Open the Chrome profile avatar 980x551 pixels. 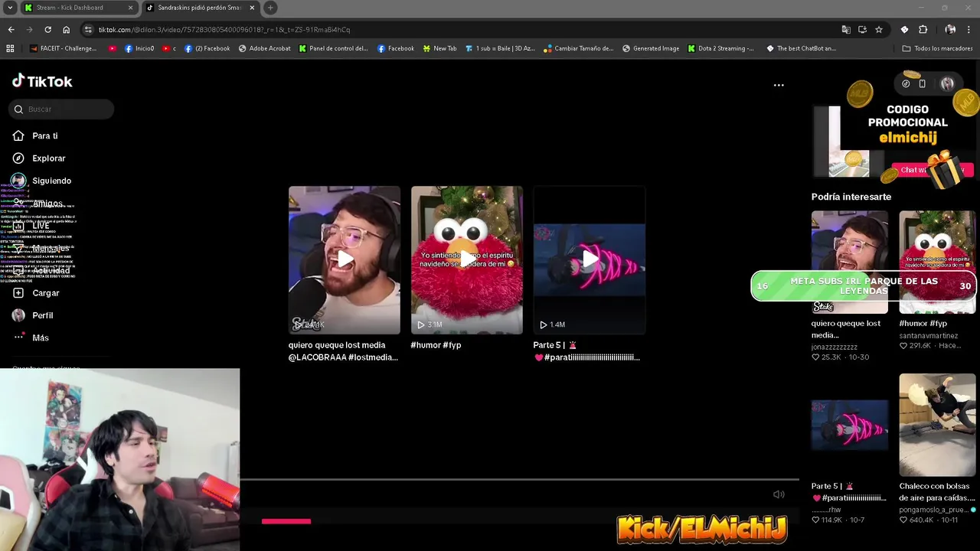click(950, 30)
